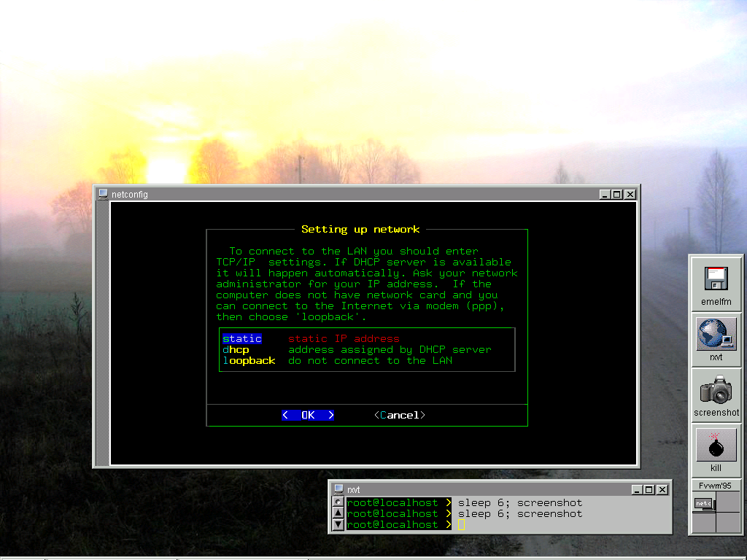Image resolution: width=747 pixels, height=560 pixels.
Task: Confirm with the OK button
Action: point(308,415)
